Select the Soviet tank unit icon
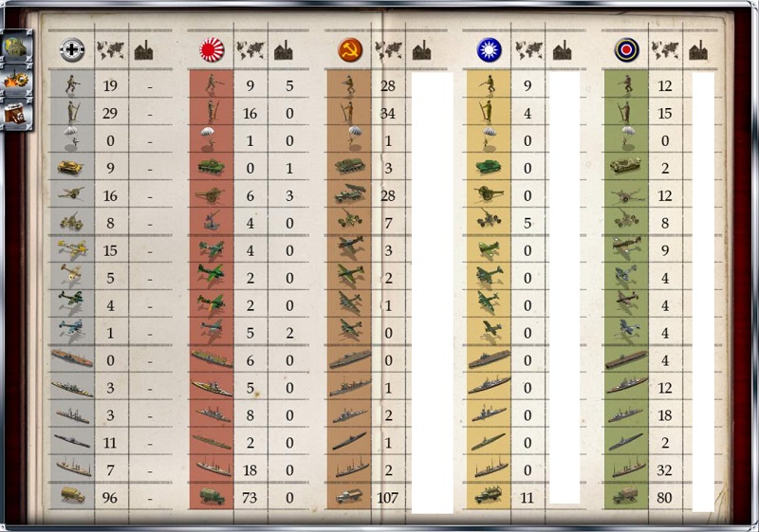Viewport: 759px width, 532px height. (x=349, y=166)
